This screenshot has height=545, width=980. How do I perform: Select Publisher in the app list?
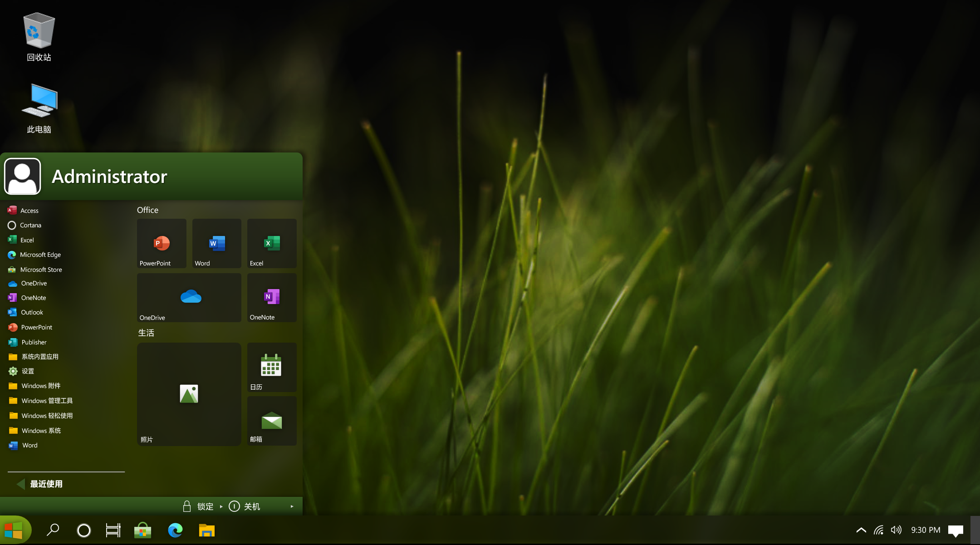[34, 342]
